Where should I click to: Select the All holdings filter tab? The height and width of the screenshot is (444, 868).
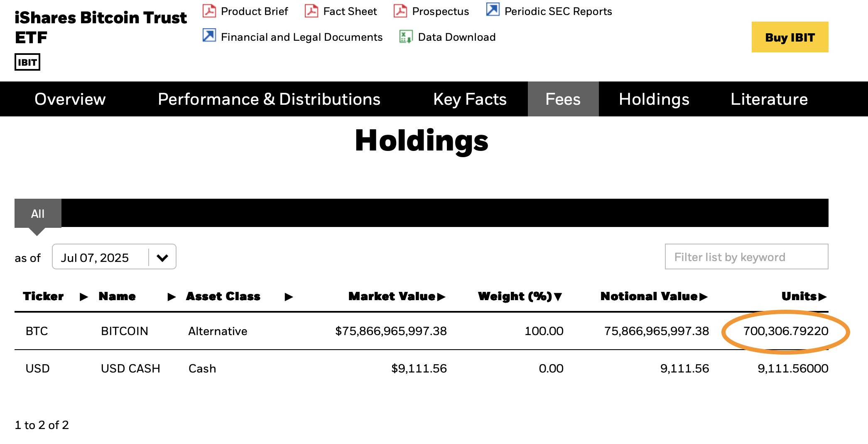(38, 214)
